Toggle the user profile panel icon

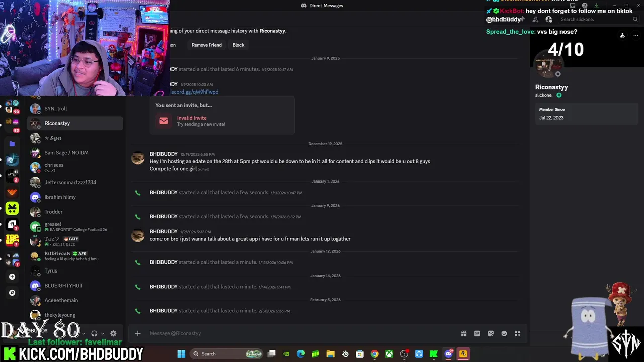pos(549,19)
